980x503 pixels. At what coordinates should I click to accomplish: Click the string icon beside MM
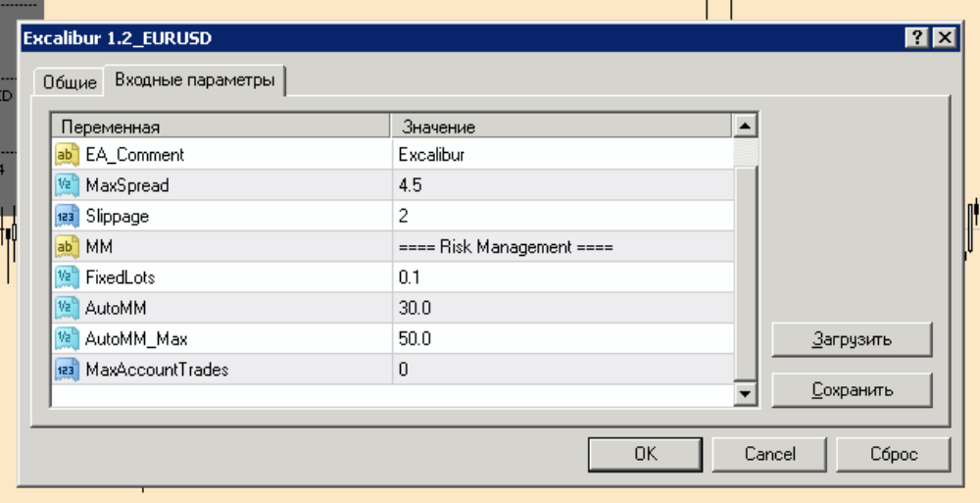67,246
